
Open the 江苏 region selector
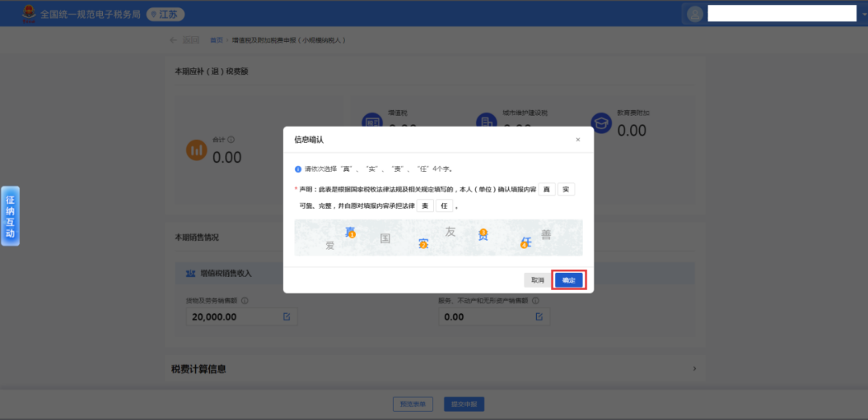point(166,14)
